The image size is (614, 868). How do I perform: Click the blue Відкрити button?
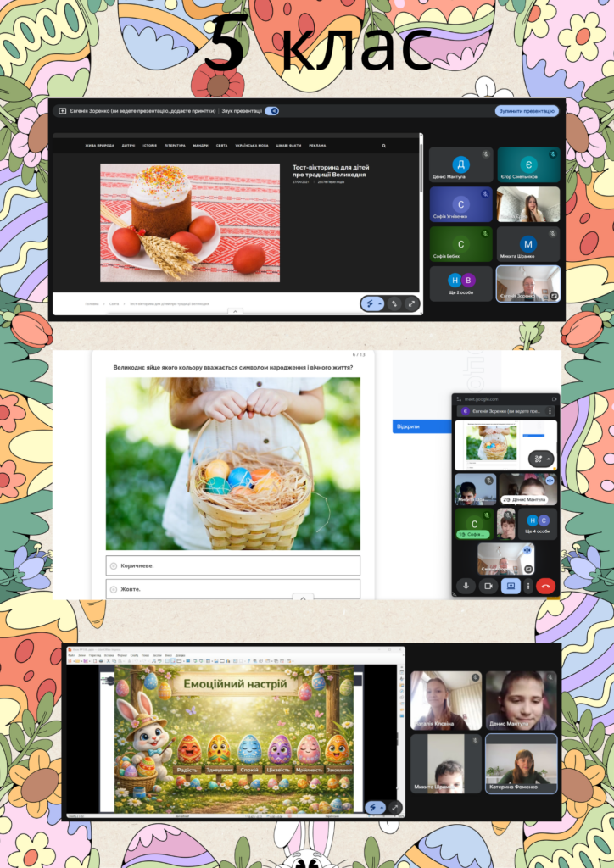click(421, 426)
